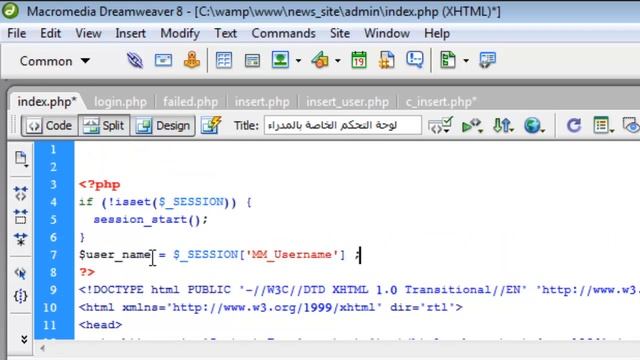Screen dimensions: 640x360
Task: Show Code view
Action: click(49, 126)
